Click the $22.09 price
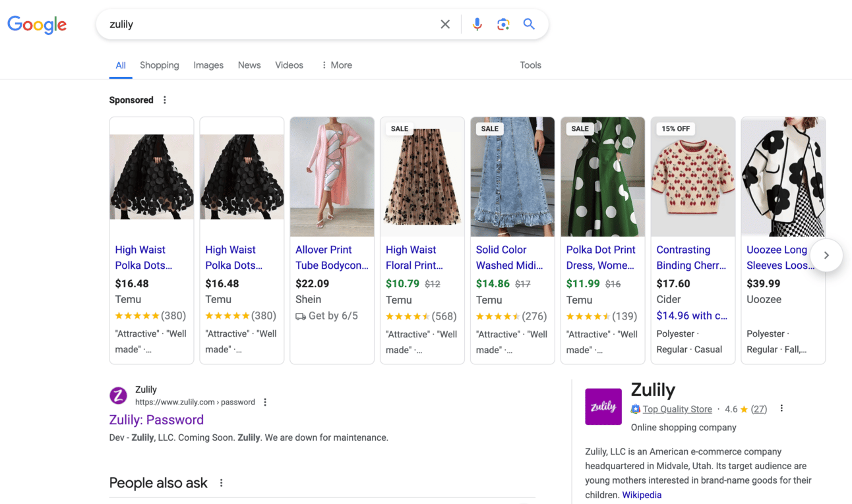 (x=313, y=284)
